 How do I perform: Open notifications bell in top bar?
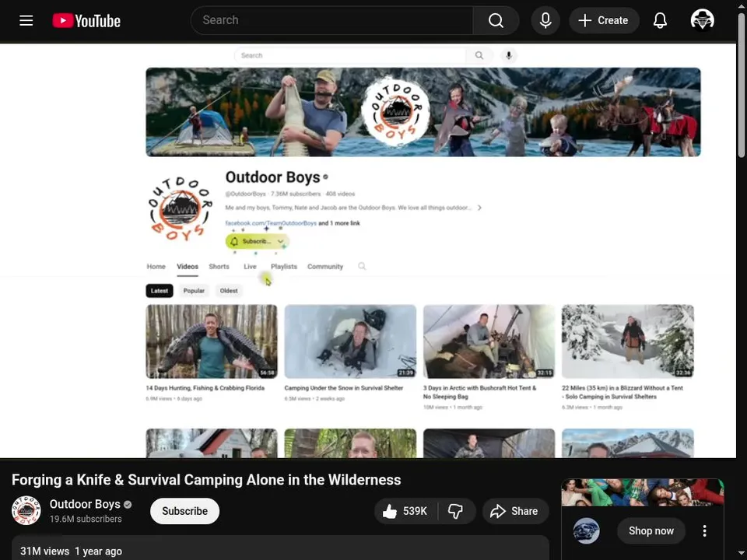click(x=660, y=20)
